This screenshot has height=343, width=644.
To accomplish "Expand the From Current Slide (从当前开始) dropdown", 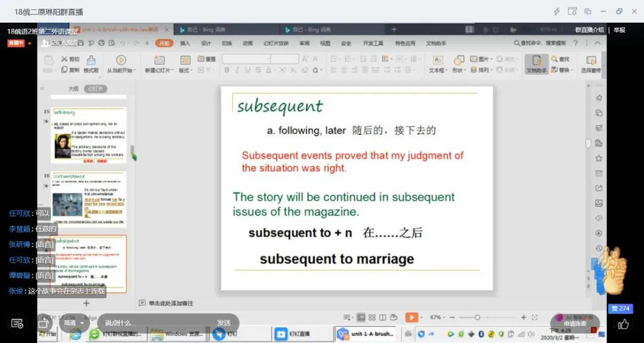I will (x=135, y=70).
